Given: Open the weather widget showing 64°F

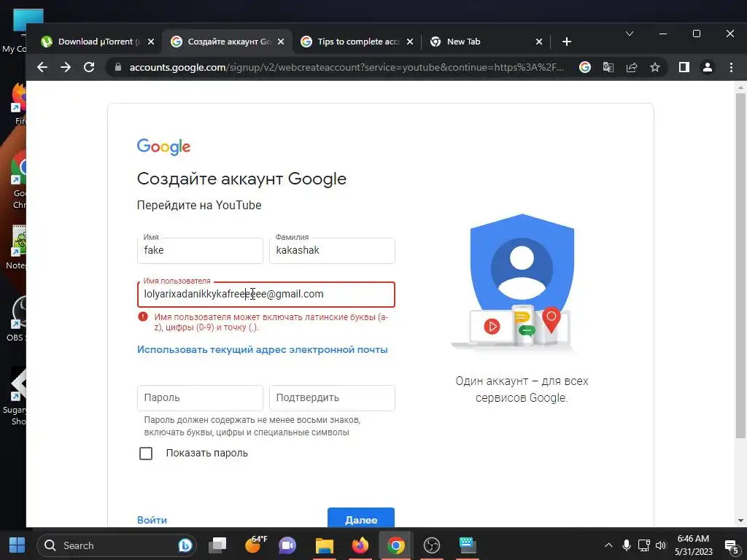Looking at the screenshot, I should (255, 544).
